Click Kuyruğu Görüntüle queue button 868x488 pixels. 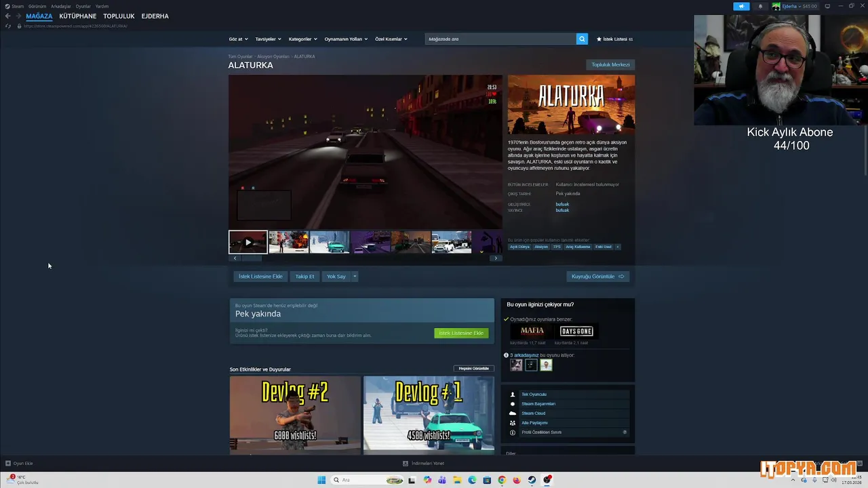(597, 277)
